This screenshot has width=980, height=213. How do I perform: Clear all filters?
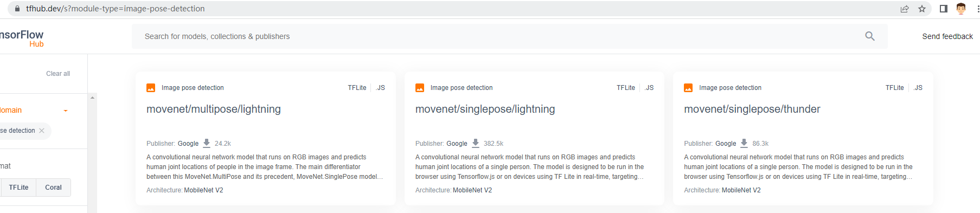point(58,74)
